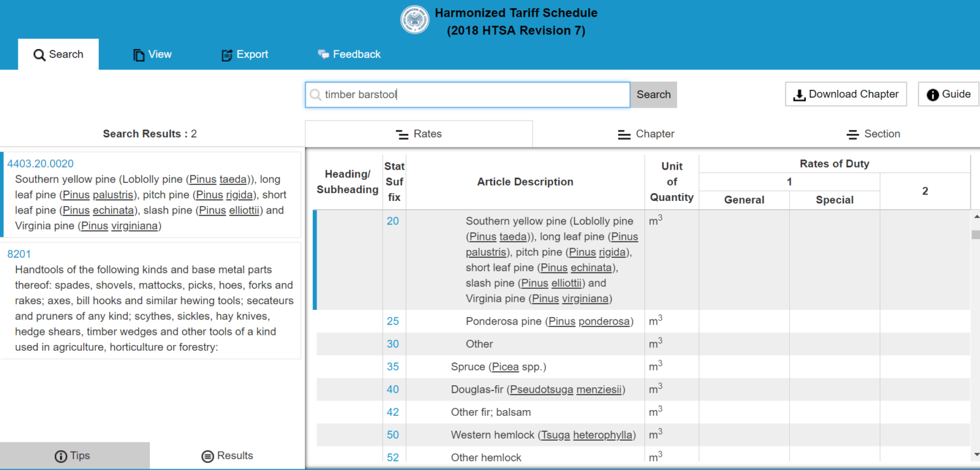Click the list icon on the Section tab
The width and height of the screenshot is (980, 470).
point(852,134)
